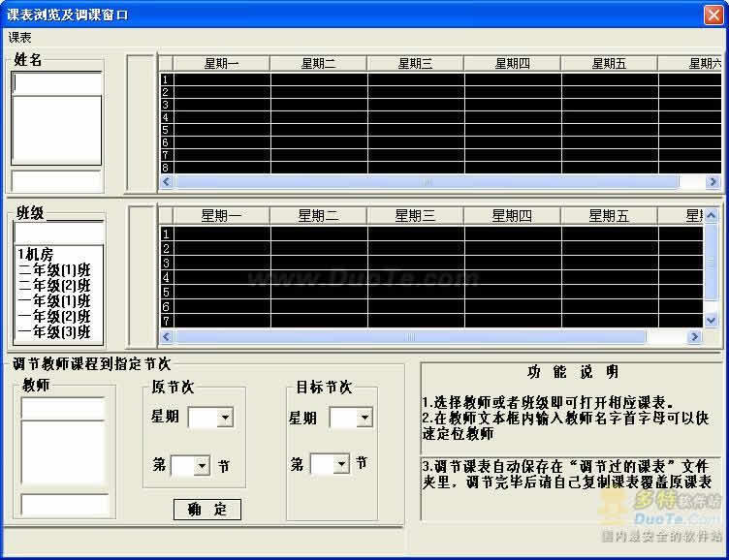Open the 原节次 period number dropdown
Image resolution: width=729 pixels, height=560 pixels.
coord(202,465)
